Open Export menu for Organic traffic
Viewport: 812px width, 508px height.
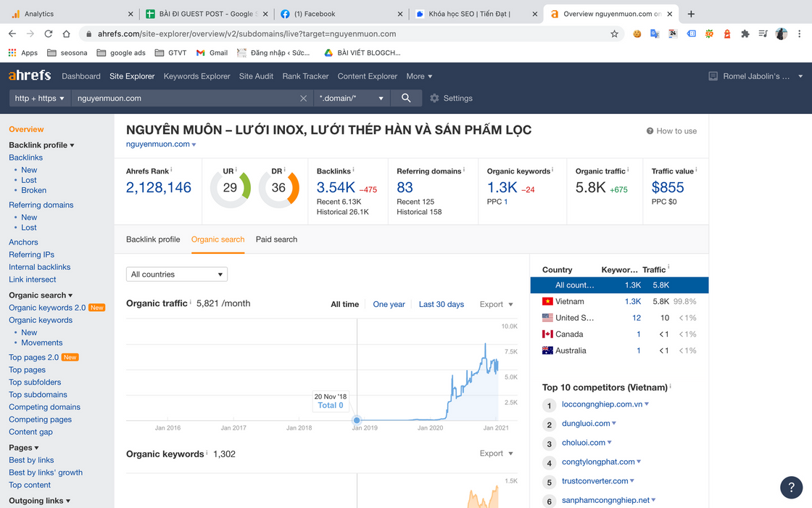pyautogui.click(x=496, y=304)
